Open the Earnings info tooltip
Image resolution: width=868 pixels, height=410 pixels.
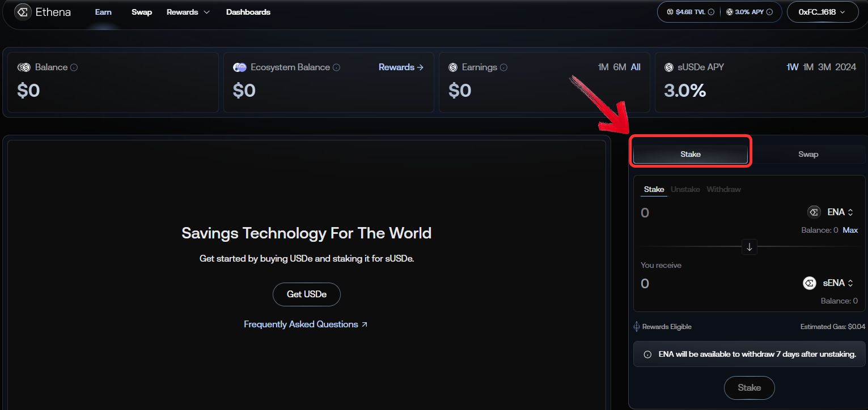[x=503, y=67]
